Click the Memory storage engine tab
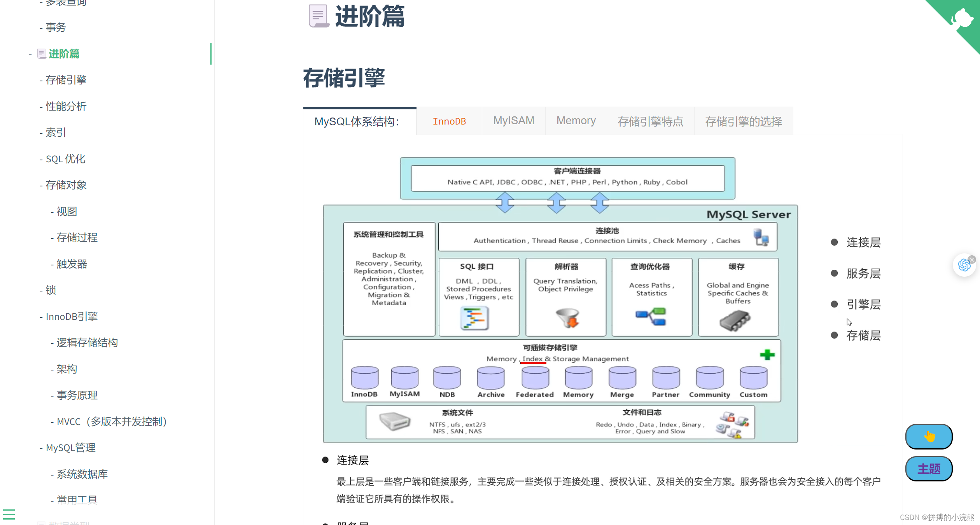 [x=576, y=121]
